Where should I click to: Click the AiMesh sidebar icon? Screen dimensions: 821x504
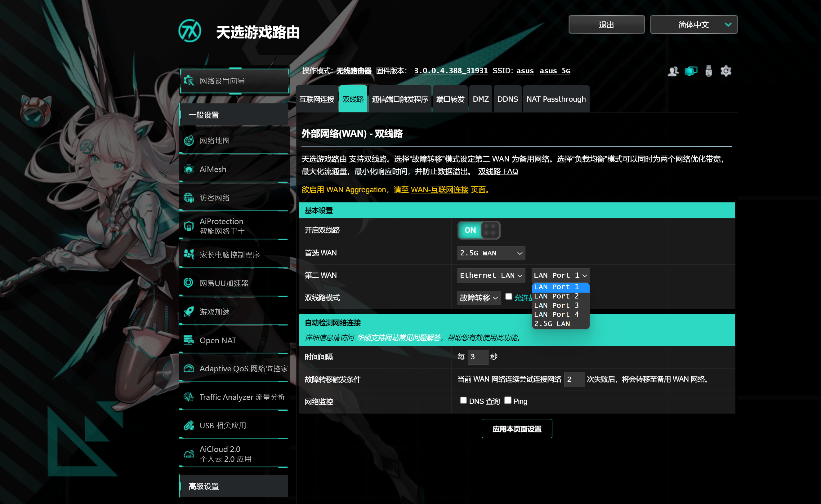(189, 169)
